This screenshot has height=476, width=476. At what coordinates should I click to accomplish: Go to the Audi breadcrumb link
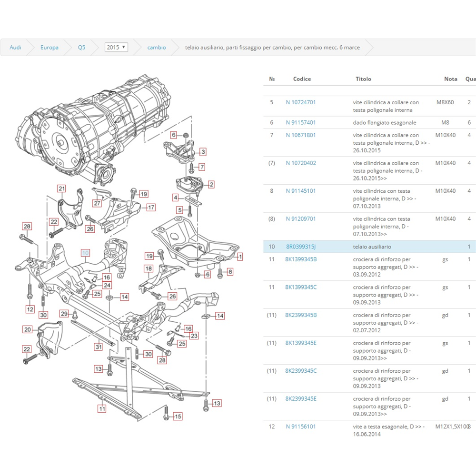click(16, 48)
